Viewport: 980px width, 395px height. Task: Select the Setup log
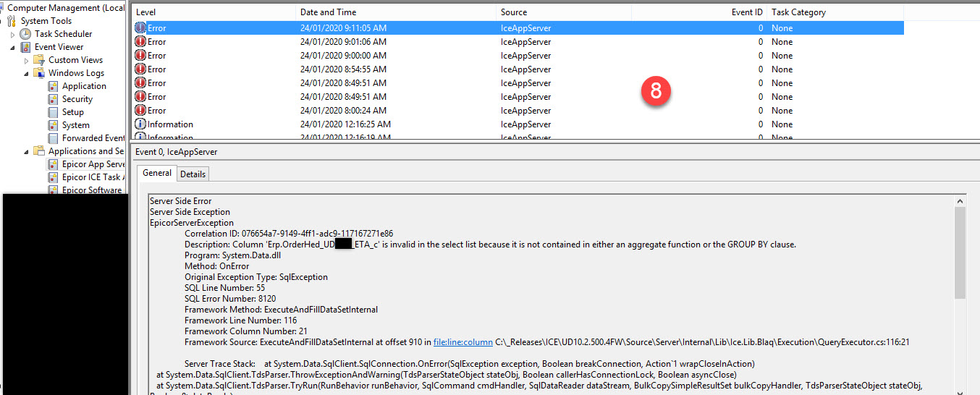(73, 112)
